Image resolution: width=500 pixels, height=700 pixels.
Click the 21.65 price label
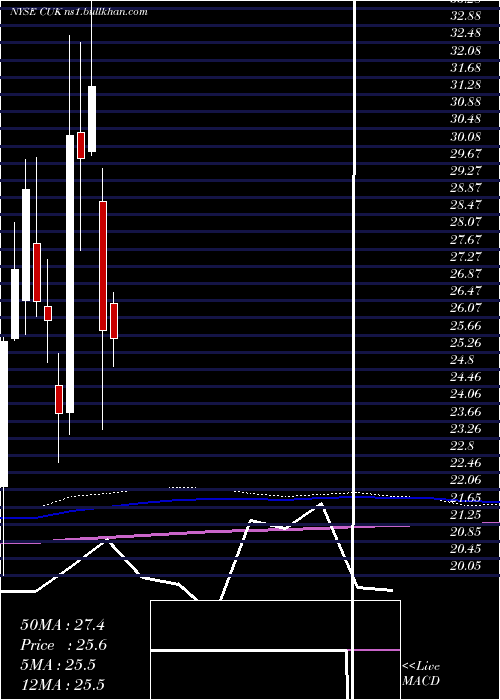tap(465, 497)
